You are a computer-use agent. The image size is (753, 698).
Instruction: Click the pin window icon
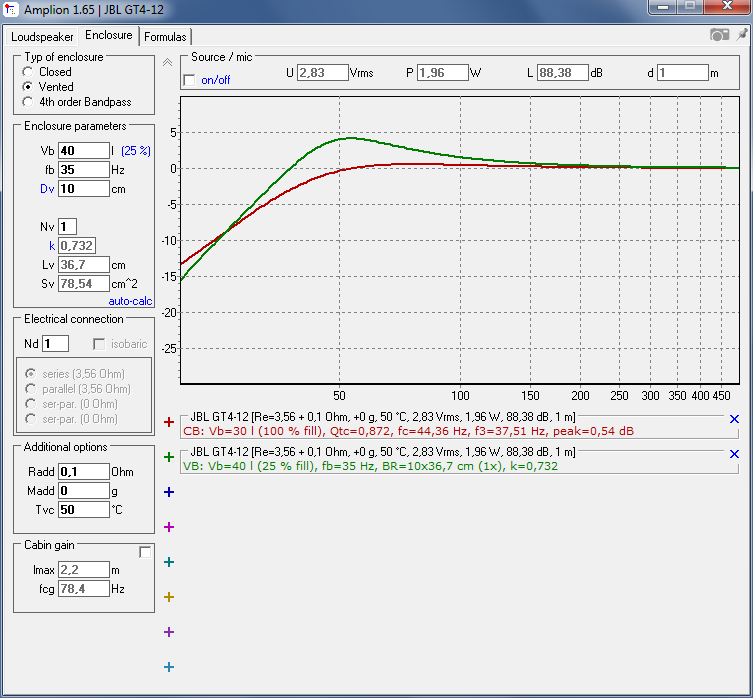[x=742, y=34]
